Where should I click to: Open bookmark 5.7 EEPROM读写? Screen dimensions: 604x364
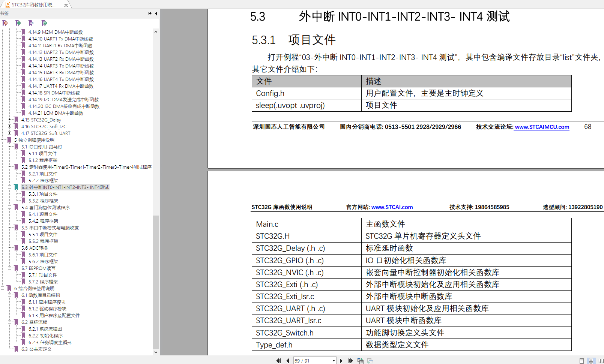(38, 268)
